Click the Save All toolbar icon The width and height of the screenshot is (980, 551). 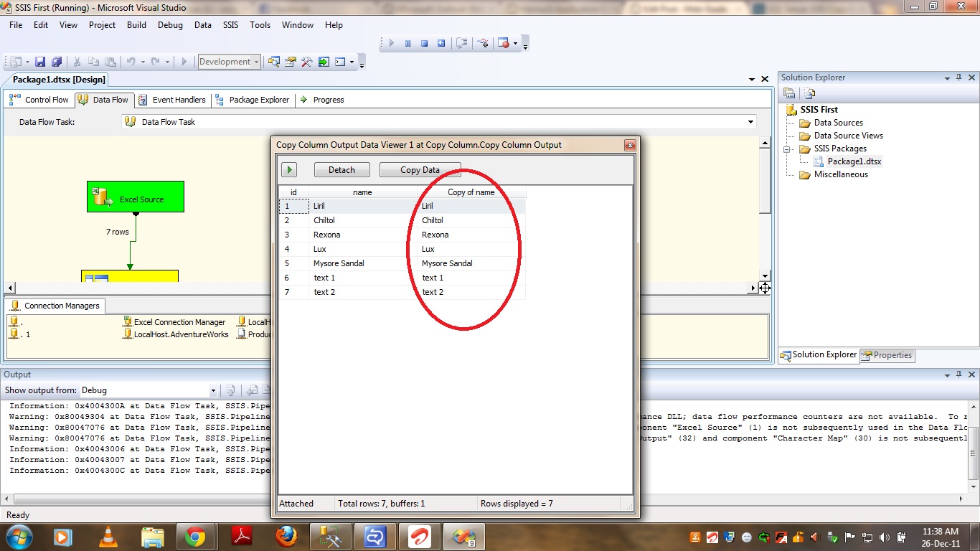pos(57,62)
